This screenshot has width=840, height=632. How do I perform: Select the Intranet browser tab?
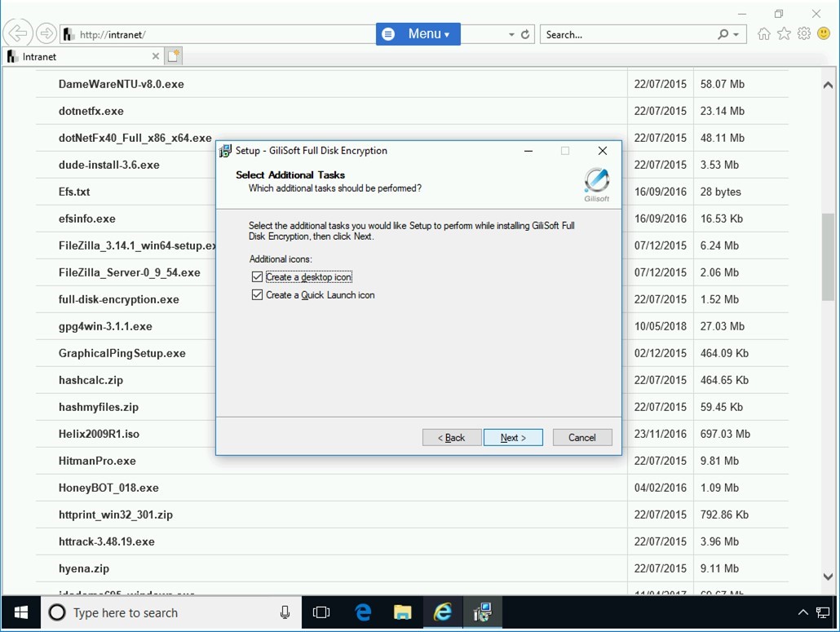click(x=77, y=56)
